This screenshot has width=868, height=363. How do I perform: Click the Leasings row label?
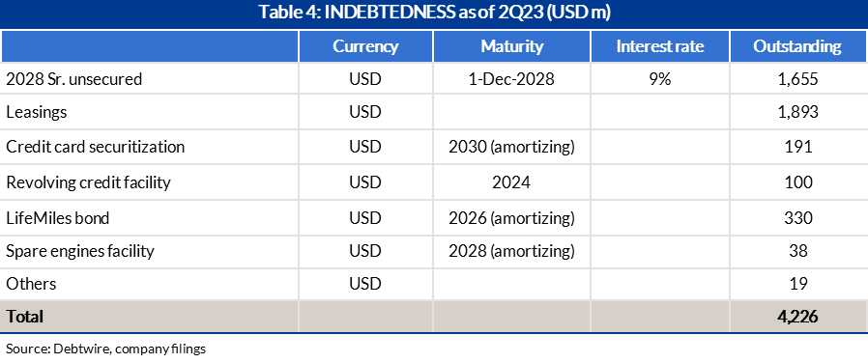pyautogui.click(x=36, y=112)
